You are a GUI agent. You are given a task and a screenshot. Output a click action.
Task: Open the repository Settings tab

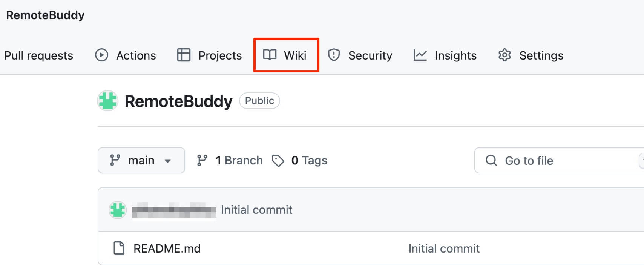click(x=531, y=55)
